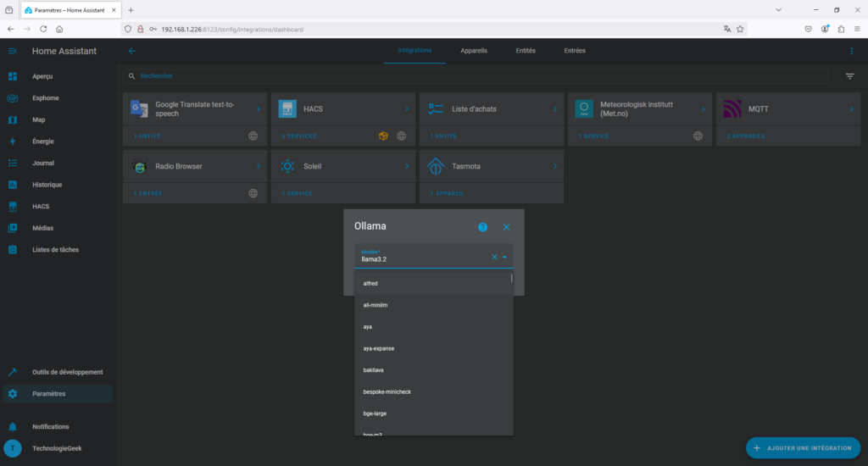This screenshot has height=466, width=868.
Task: Open the overflow menu in header
Action: [x=851, y=51]
